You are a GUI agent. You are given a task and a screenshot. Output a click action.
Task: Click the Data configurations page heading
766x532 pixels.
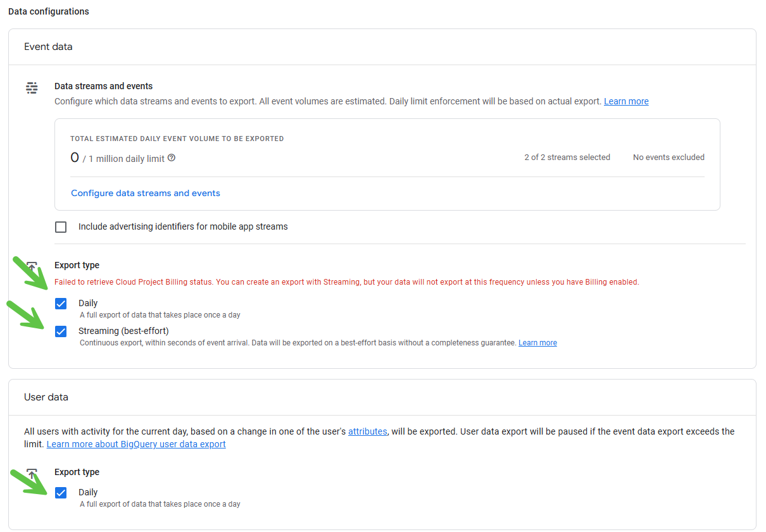[x=49, y=11]
